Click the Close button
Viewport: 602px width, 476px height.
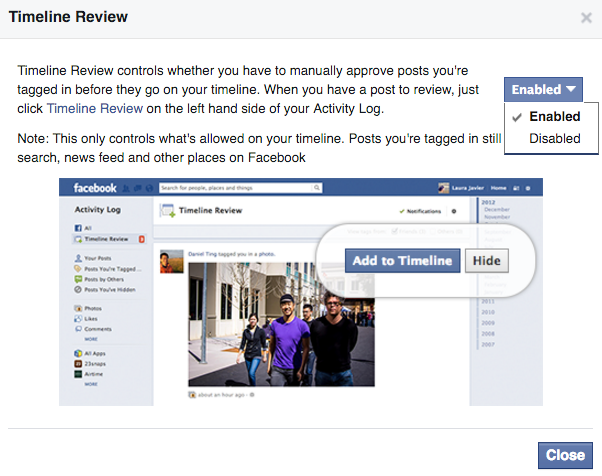[x=565, y=455]
